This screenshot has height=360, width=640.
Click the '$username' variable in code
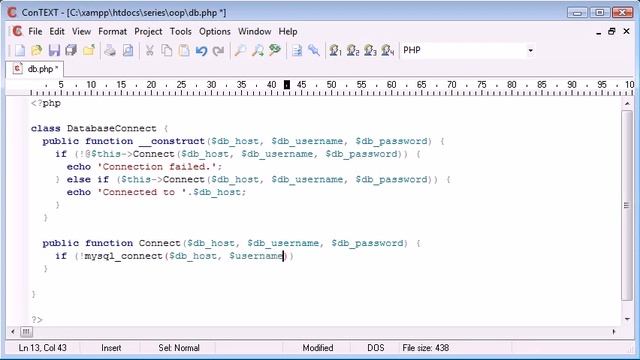256,256
